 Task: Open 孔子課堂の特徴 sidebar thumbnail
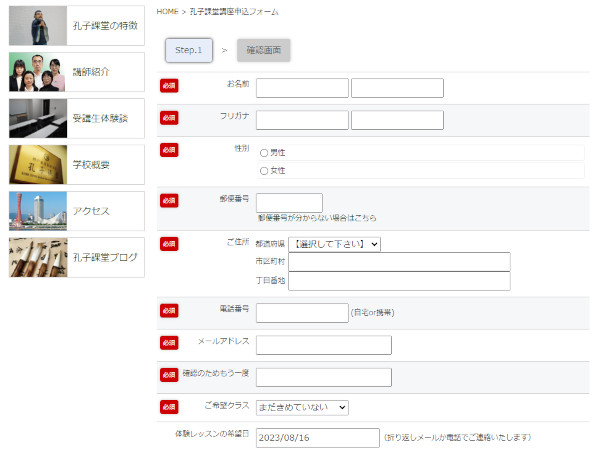[38, 26]
